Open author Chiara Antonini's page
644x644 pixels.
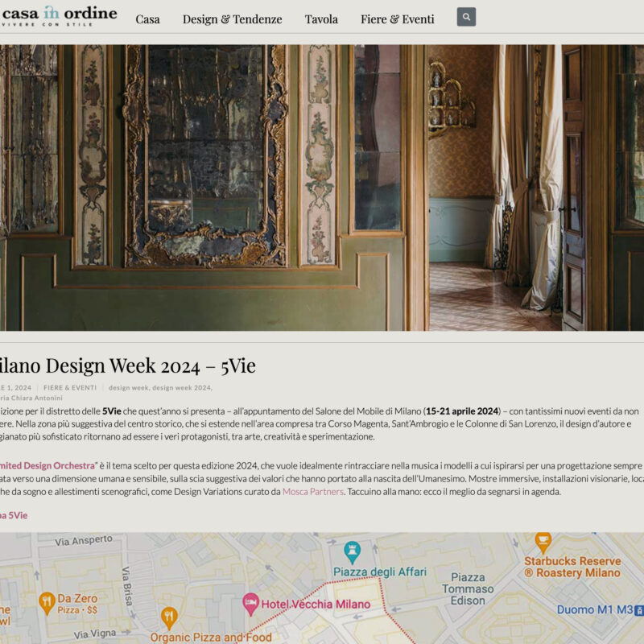31,398
